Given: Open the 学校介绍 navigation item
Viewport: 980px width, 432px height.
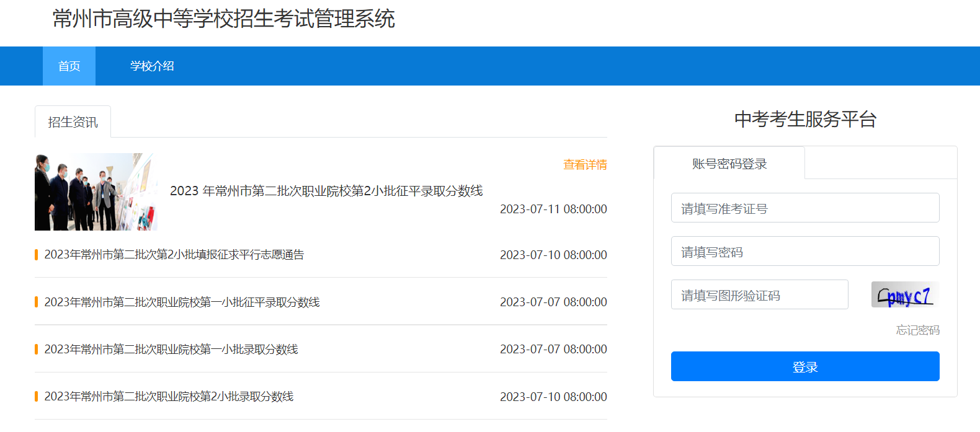Looking at the screenshot, I should tap(152, 66).
